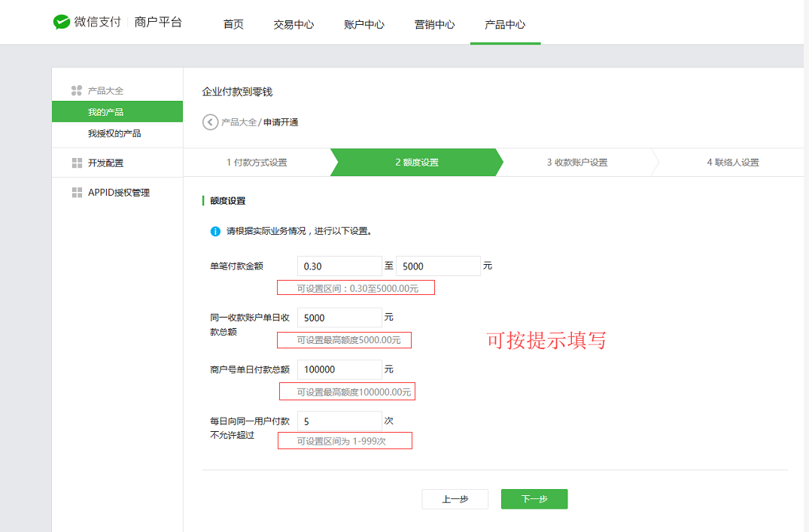This screenshot has height=532, width=809.
Task: Click minimum single payment amount field
Action: pos(339,266)
